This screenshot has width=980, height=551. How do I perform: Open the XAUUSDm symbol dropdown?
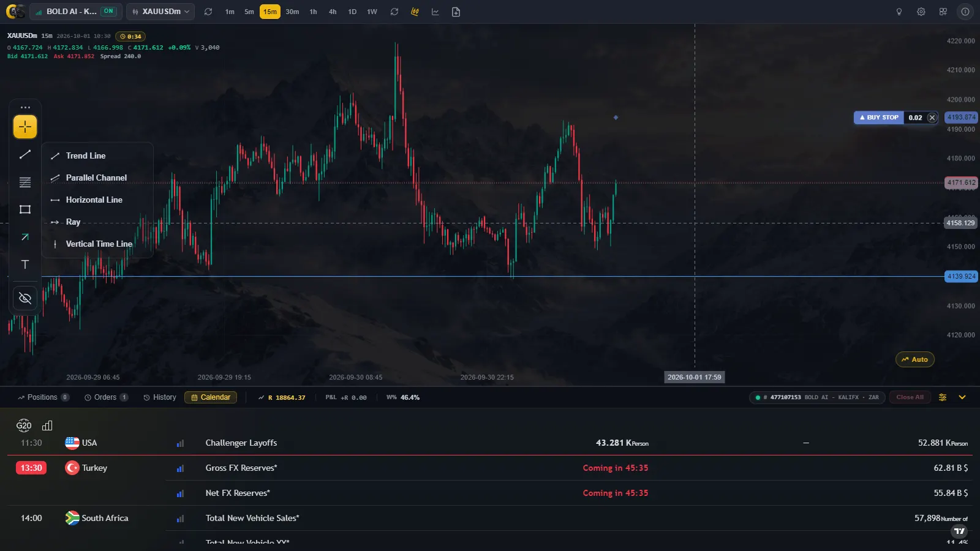(x=160, y=12)
